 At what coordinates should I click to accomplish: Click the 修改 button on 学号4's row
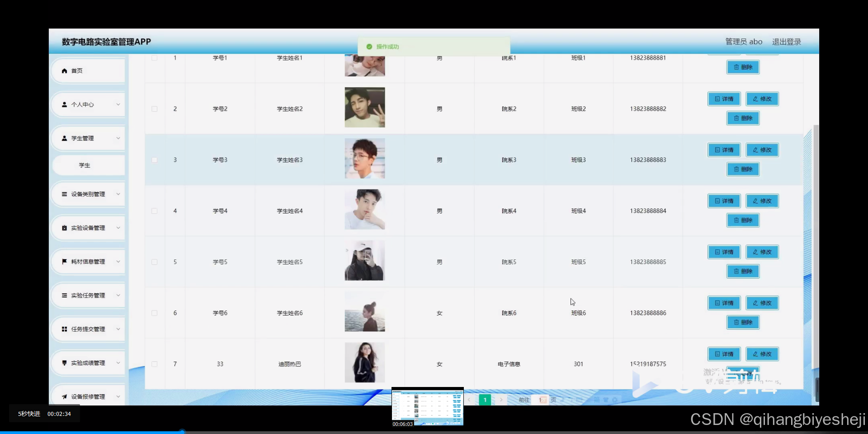(x=762, y=201)
